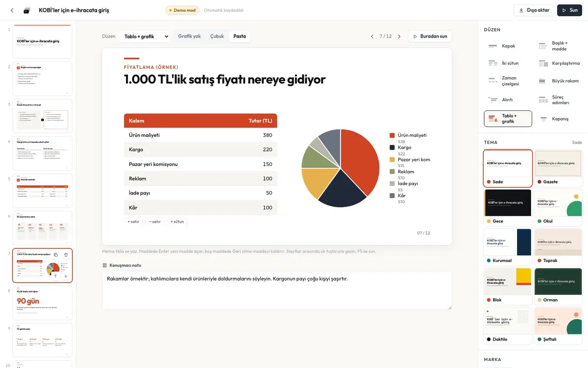
Task: Choose the Tablo + grafik layout
Action: (x=508, y=119)
